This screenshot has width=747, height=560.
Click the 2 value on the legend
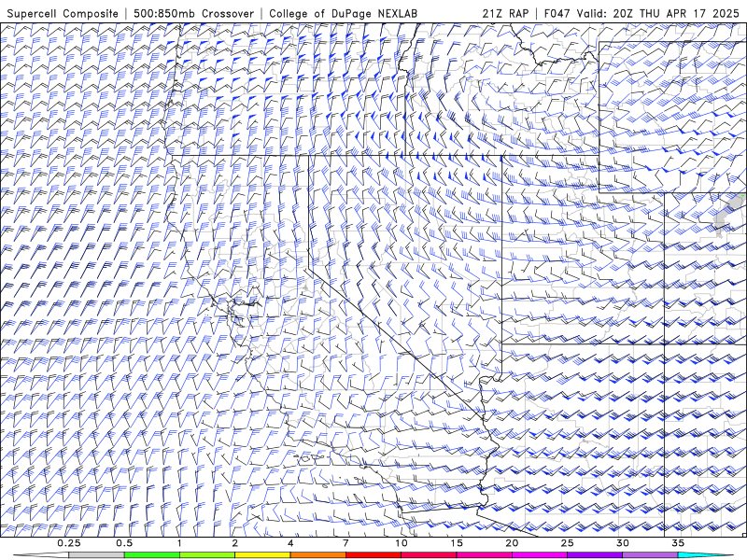pos(235,543)
